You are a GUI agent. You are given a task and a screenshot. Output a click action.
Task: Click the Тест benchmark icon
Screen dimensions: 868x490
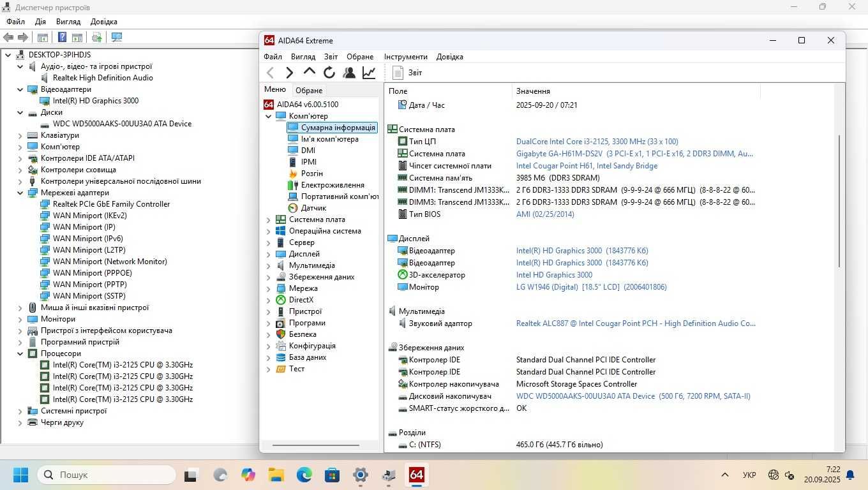281,369
